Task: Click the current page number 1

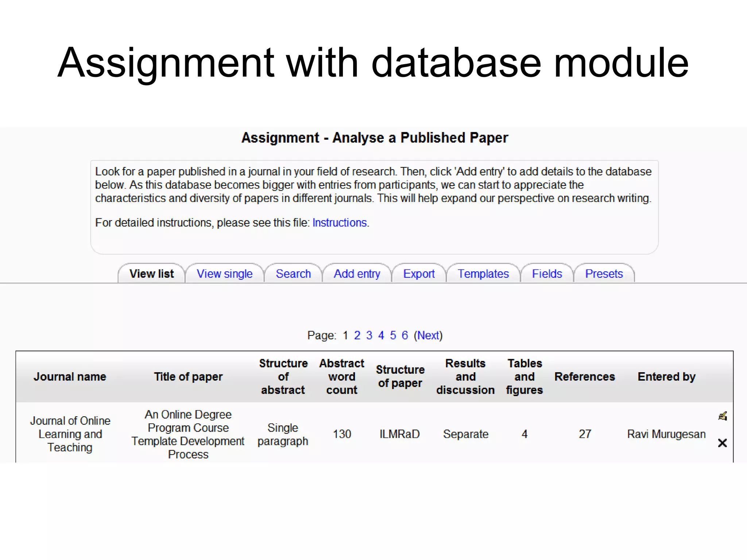Action: pos(345,335)
